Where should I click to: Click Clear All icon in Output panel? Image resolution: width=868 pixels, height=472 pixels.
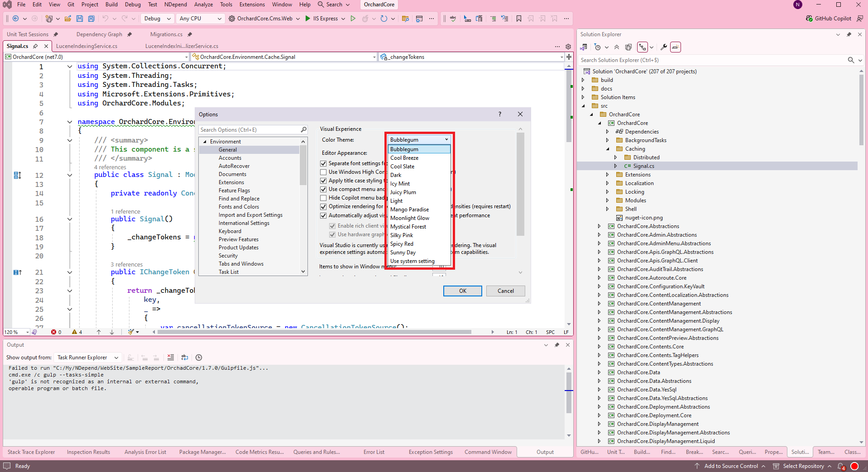tap(171, 358)
